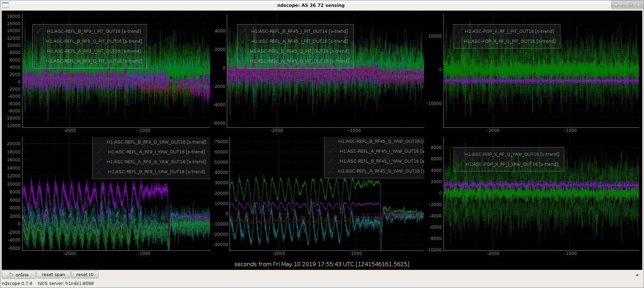Click the REFL_B_RF9_Q_YAW_OUT16 red line swatch
The height and width of the screenshot is (288, 644).
99,142
